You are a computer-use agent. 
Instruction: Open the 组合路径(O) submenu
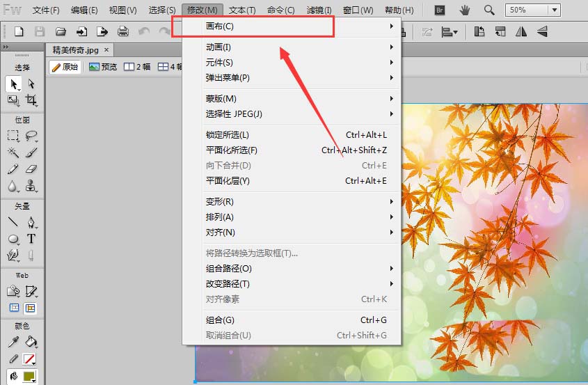[x=292, y=268]
